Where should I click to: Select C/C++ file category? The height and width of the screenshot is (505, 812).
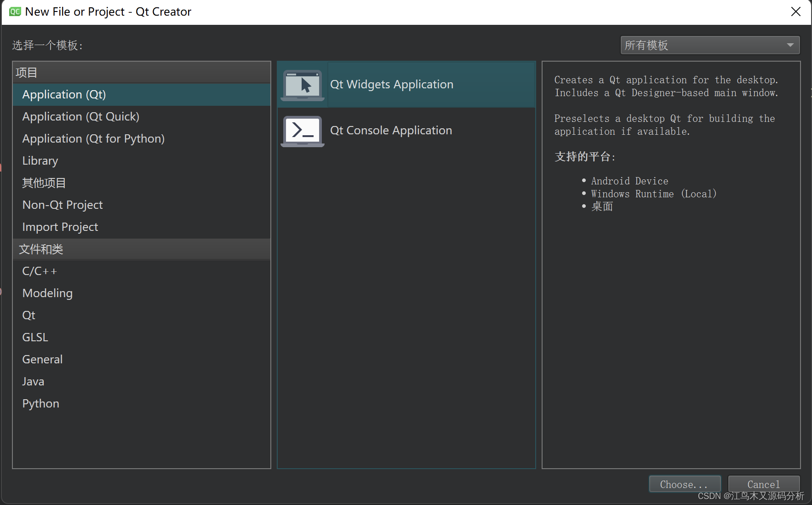click(142, 271)
